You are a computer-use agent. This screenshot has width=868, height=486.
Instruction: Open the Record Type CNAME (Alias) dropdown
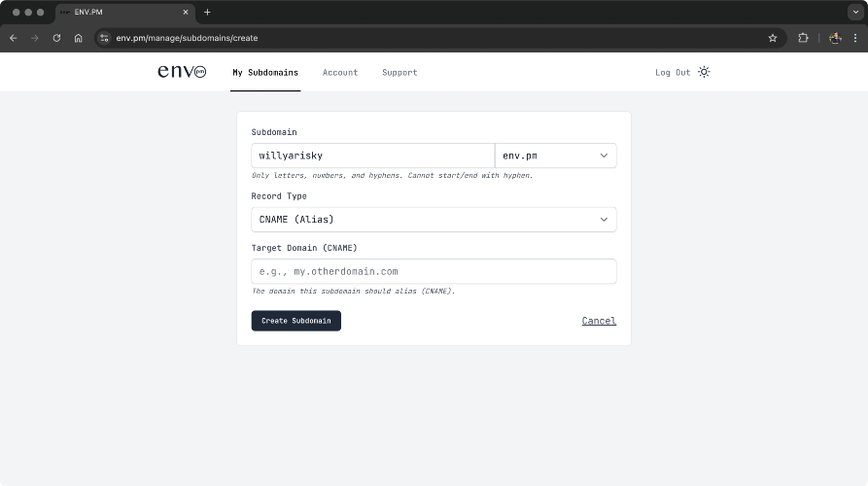[x=434, y=220]
